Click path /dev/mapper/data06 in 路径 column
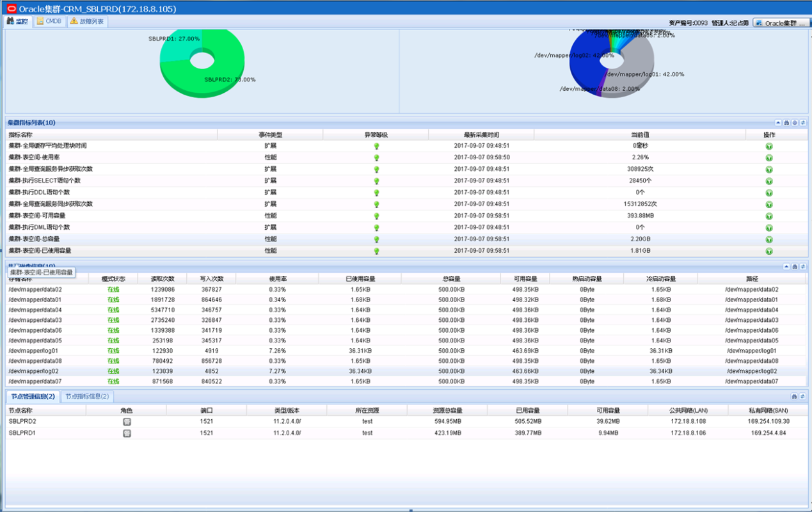Screen dimensions: 812x512 pos(752,330)
